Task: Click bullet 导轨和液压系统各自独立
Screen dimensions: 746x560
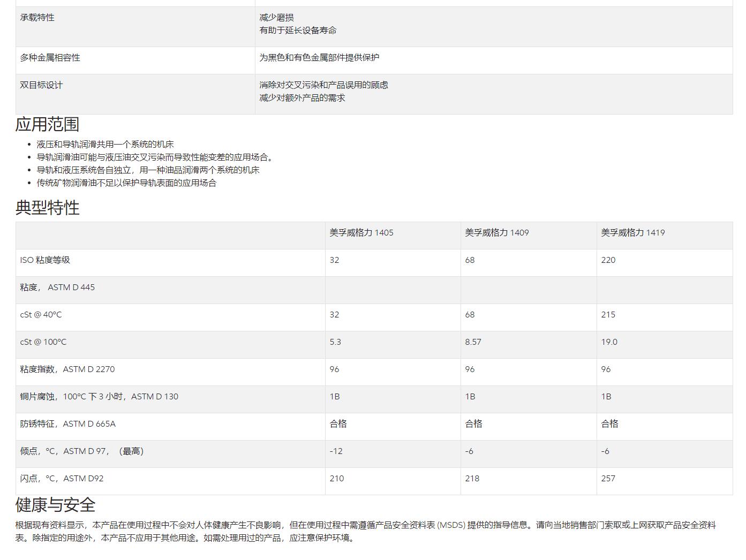Action: 148,170
